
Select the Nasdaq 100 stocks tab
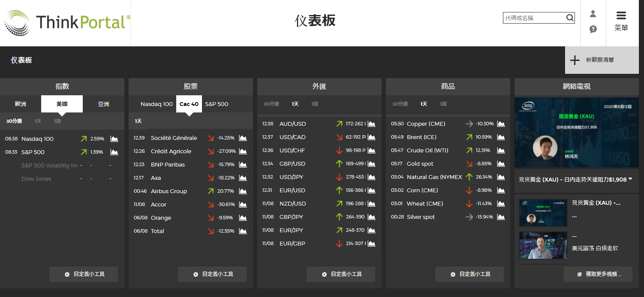click(156, 104)
